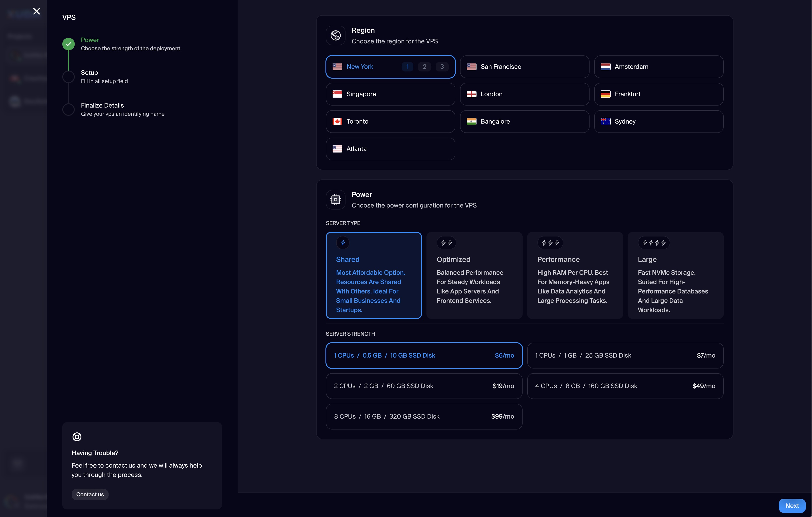The image size is (812, 517).
Task: Close the VPS wizard with the X
Action: 36,11
